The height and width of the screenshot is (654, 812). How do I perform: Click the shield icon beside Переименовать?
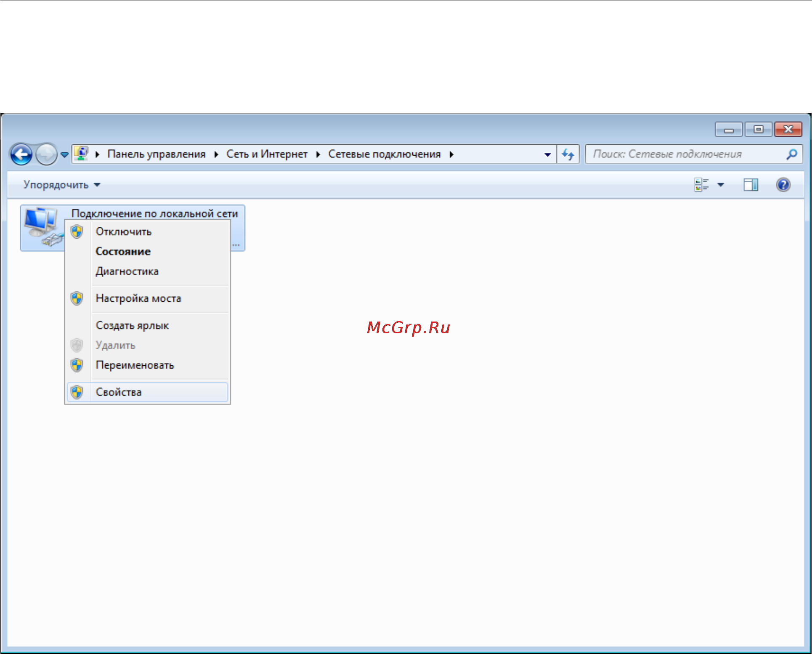(77, 365)
